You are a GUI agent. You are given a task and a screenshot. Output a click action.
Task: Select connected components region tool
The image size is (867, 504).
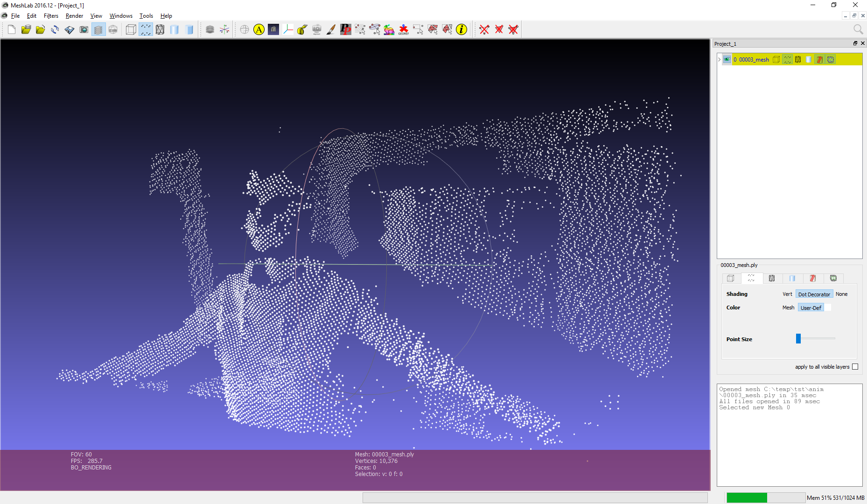447,30
